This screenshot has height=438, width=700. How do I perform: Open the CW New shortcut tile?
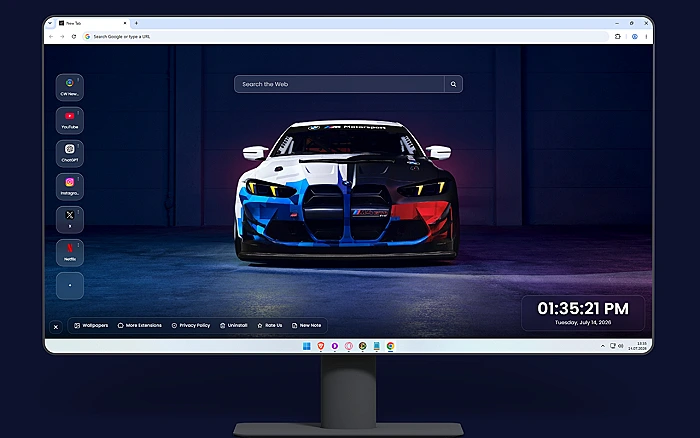(x=70, y=87)
